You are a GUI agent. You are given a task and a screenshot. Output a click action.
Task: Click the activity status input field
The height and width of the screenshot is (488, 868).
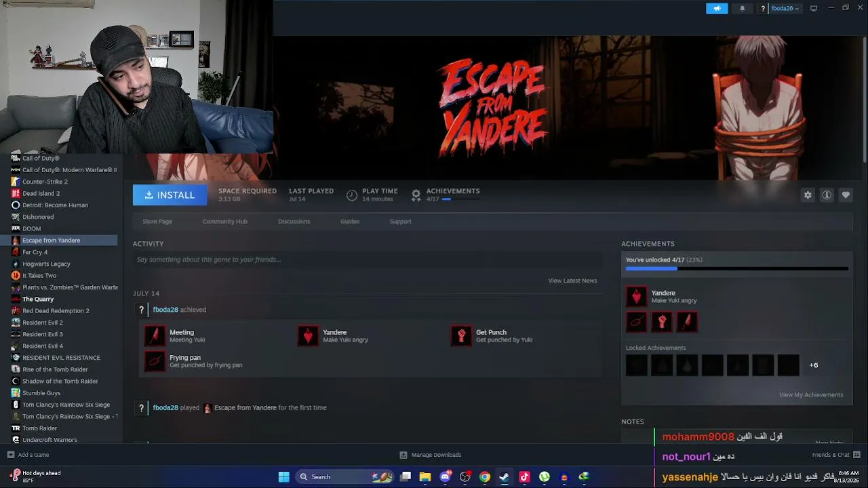pyautogui.click(x=368, y=260)
